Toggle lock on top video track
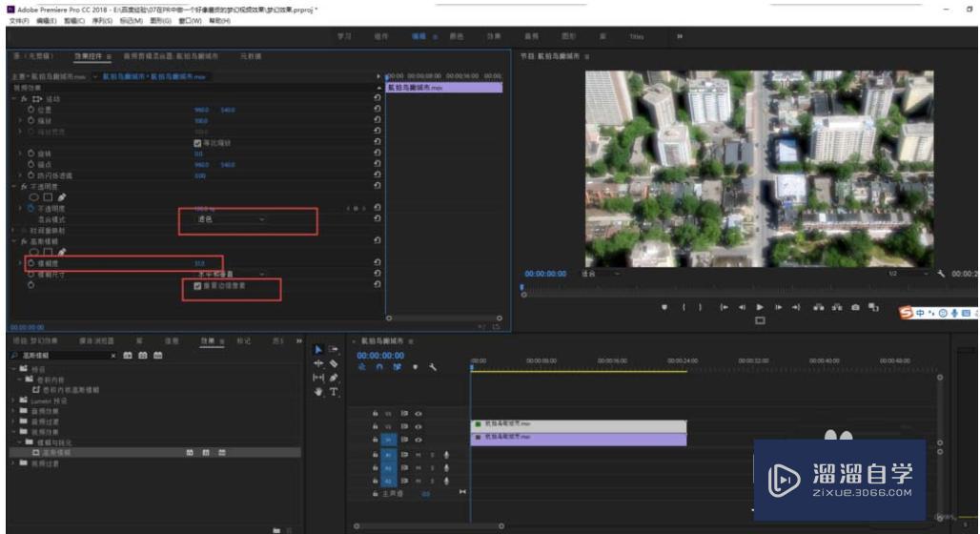This screenshot has height=534, width=980. tap(375, 413)
